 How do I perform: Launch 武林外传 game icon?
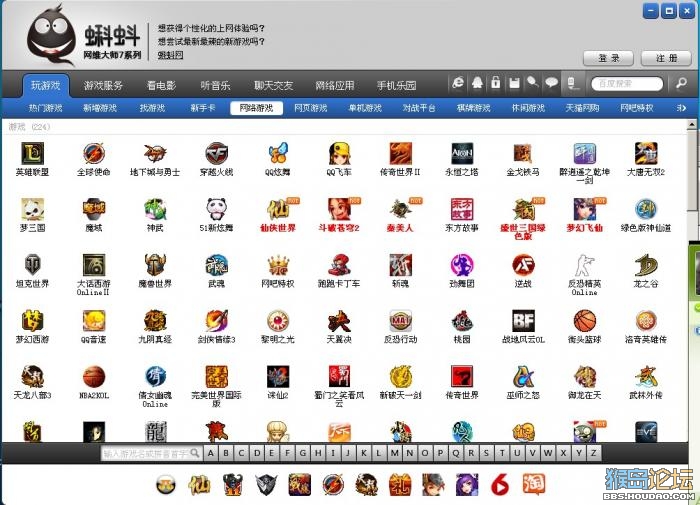click(646, 376)
